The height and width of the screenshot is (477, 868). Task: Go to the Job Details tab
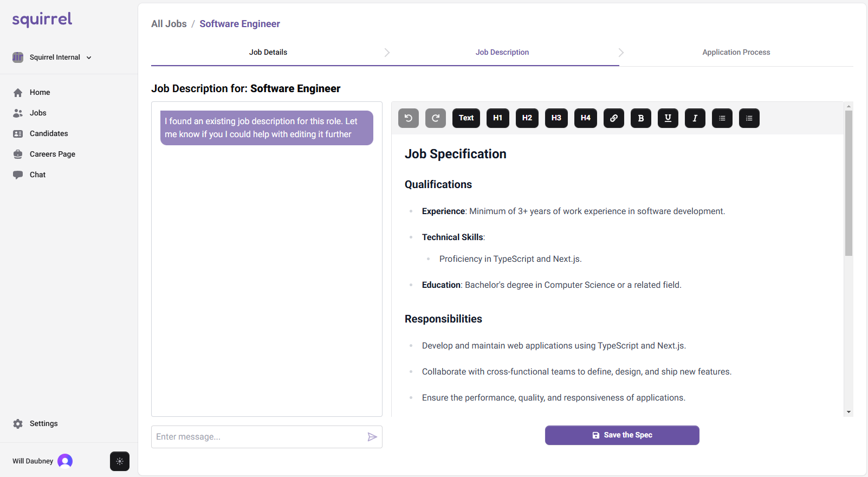point(268,53)
